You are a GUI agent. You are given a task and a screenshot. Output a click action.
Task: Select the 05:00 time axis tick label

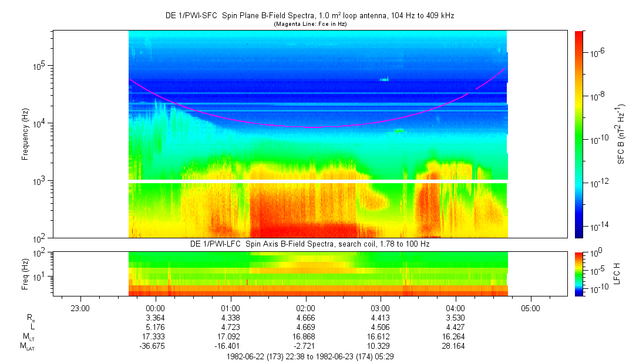(531, 308)
